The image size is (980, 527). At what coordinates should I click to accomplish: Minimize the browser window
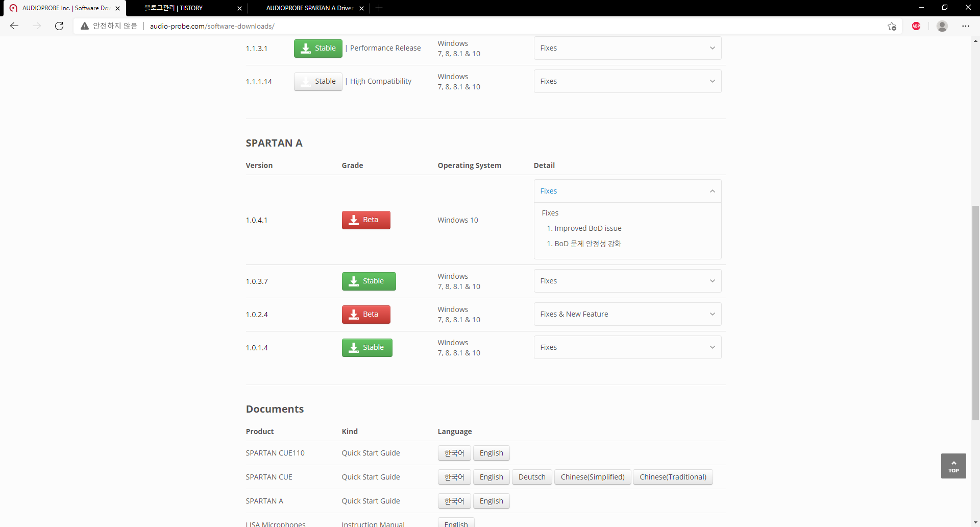921,8
